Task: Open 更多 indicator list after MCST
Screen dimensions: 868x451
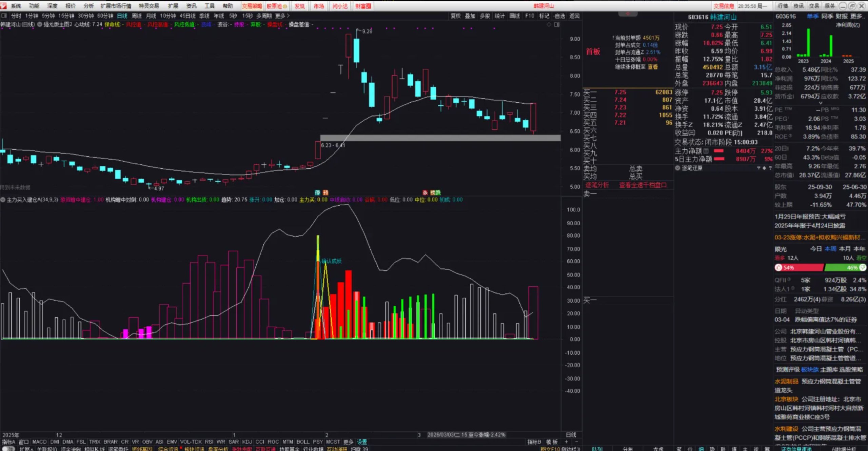Action: click(348, 442)
